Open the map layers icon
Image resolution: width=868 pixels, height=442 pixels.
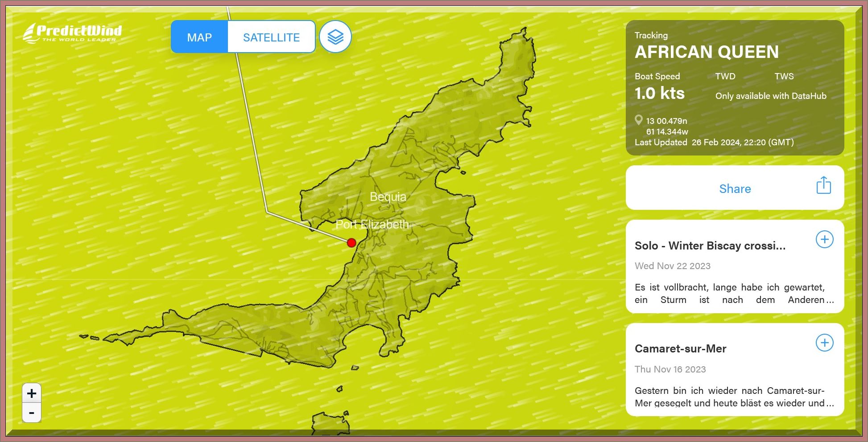[x=335, y=37]
